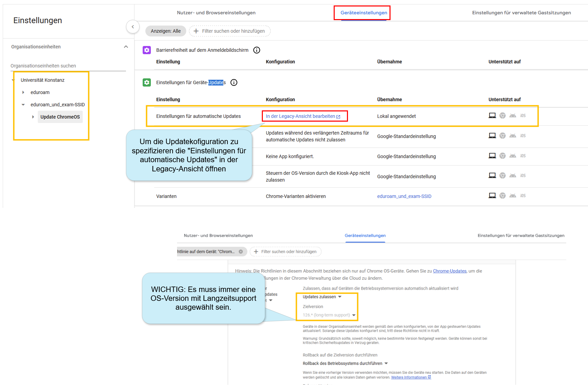Screen dimensions: 588x385
Task: Click Steuern der OS-Version durch die Kiosk-App text
Action: [x=318, y=176]
